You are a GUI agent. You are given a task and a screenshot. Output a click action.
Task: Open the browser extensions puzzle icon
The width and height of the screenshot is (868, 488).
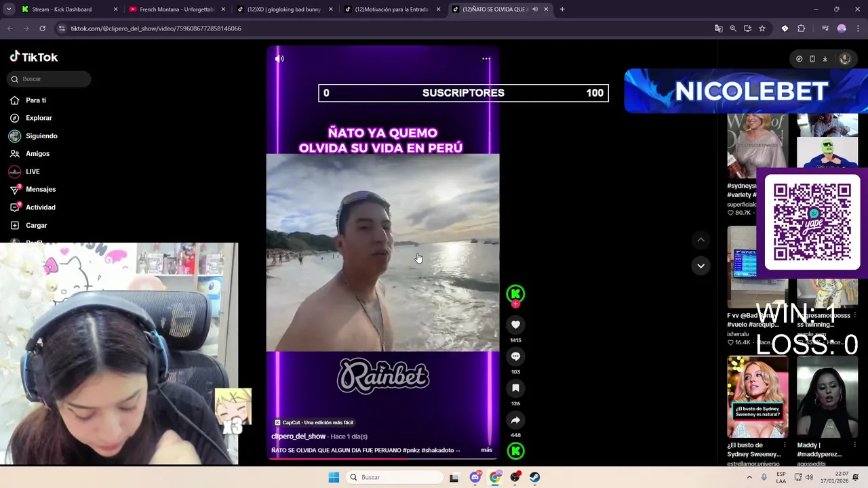[801, 28]
